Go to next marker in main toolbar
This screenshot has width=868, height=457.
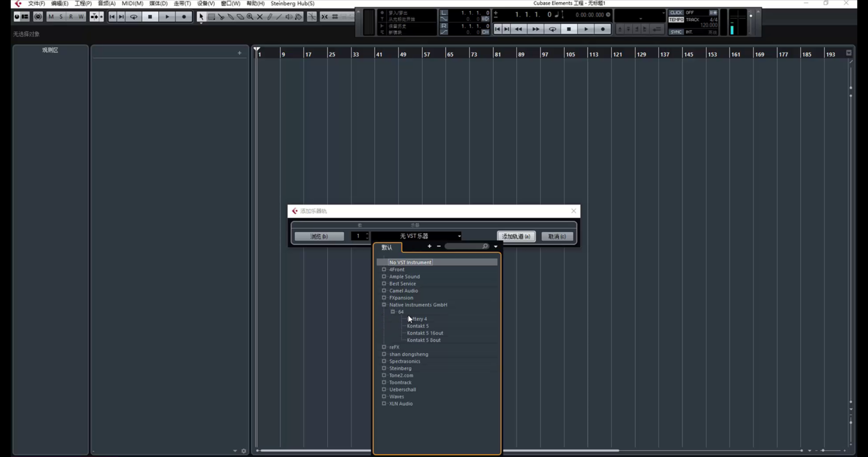[x=121, y=17]
